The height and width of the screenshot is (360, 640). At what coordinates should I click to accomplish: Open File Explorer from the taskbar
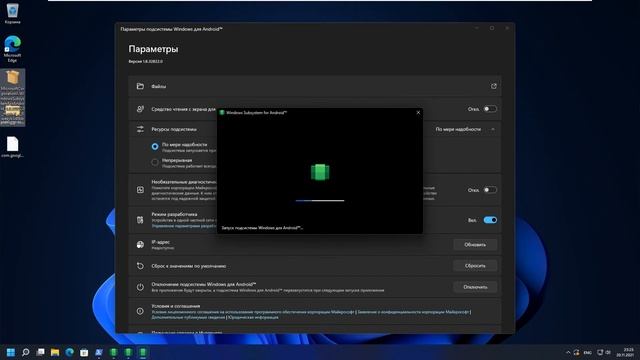point(55,352)
